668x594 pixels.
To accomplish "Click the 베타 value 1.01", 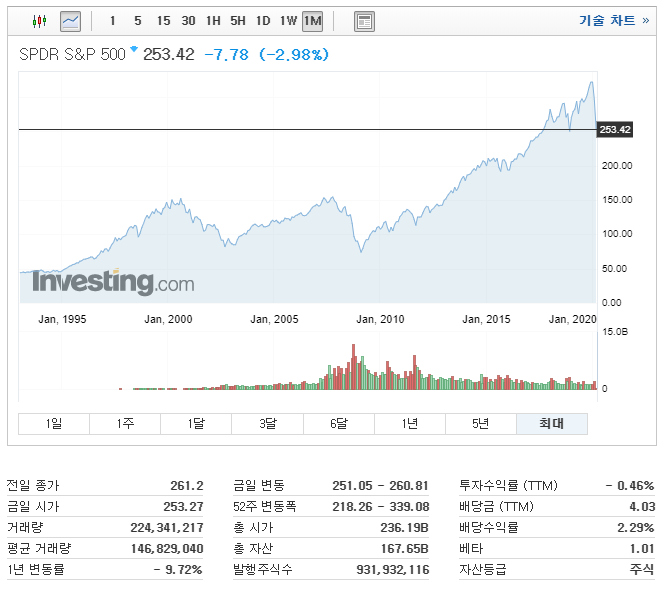I will coord(642,548).
